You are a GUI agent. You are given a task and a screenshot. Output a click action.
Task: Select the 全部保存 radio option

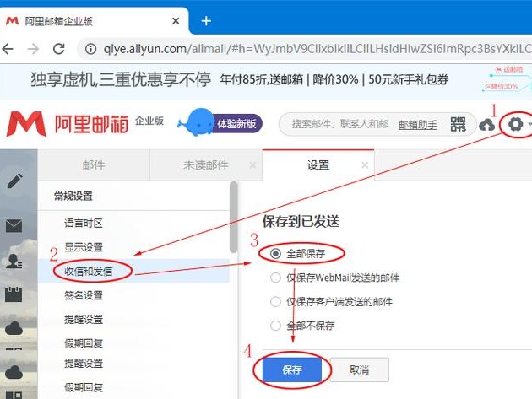275,253
